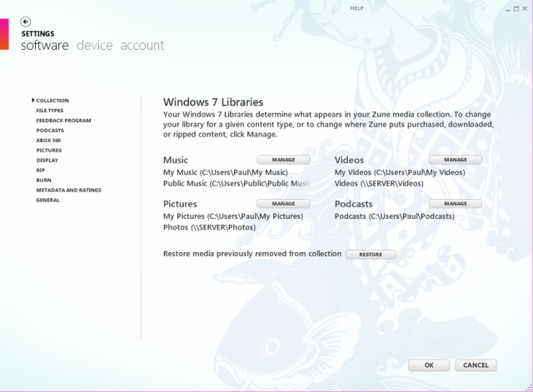Close the Zune window
Viewport: 533px width, 392px height.
[x=525, y=9]
